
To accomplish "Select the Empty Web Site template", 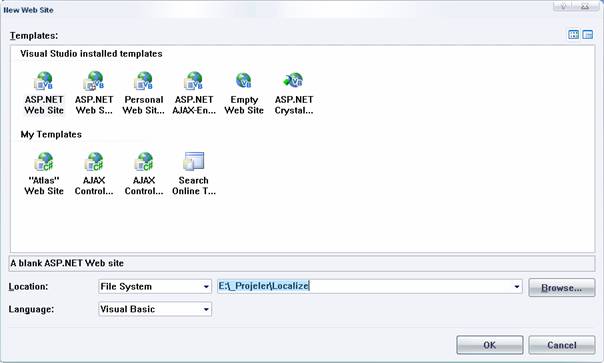I will click(x=244, y=93).
